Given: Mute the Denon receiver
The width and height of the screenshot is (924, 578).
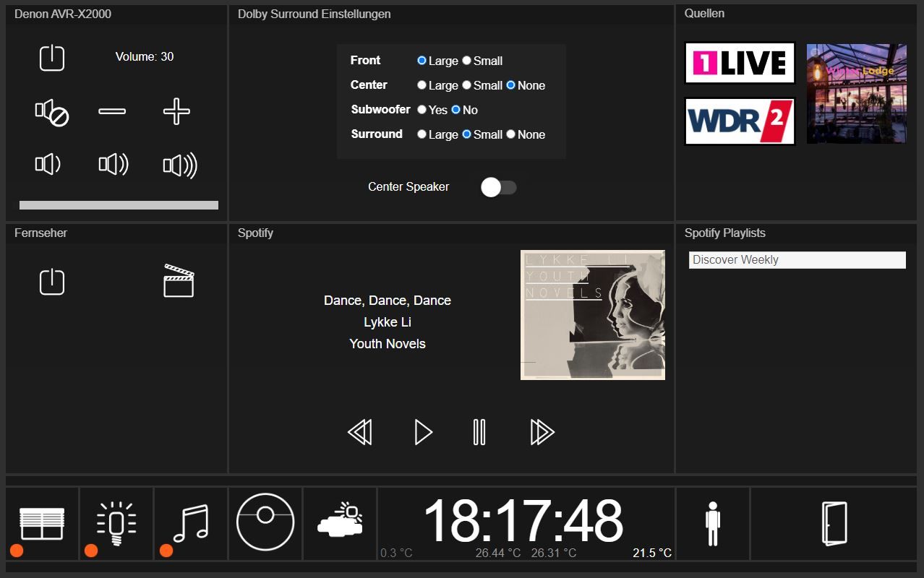Looking at the screenshot, I should click(x=52, y=112).
